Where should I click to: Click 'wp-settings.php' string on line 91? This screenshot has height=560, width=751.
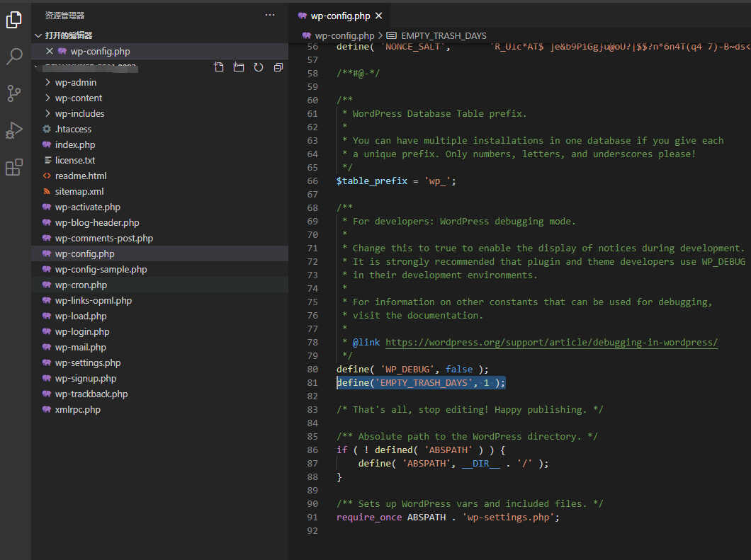(508, 517)
